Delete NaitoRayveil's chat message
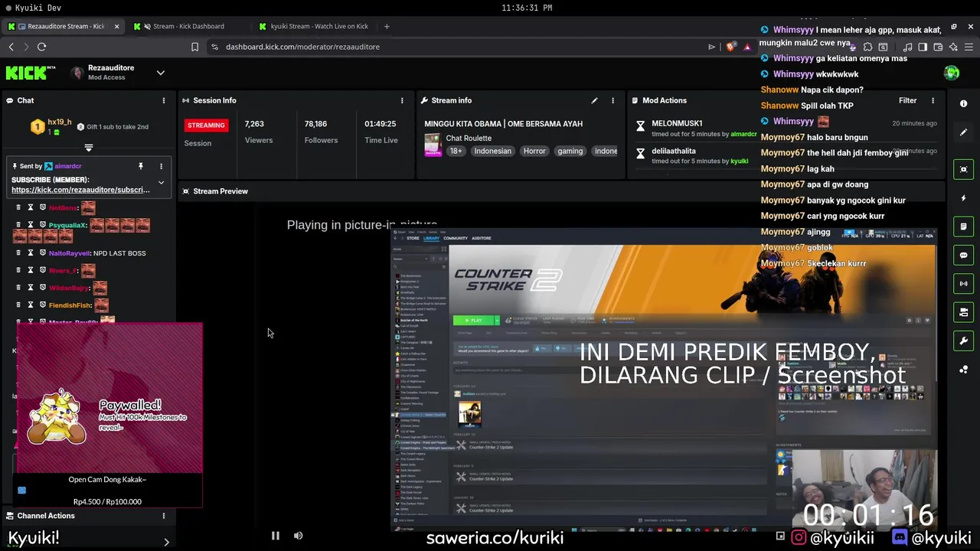 (18, 253)
